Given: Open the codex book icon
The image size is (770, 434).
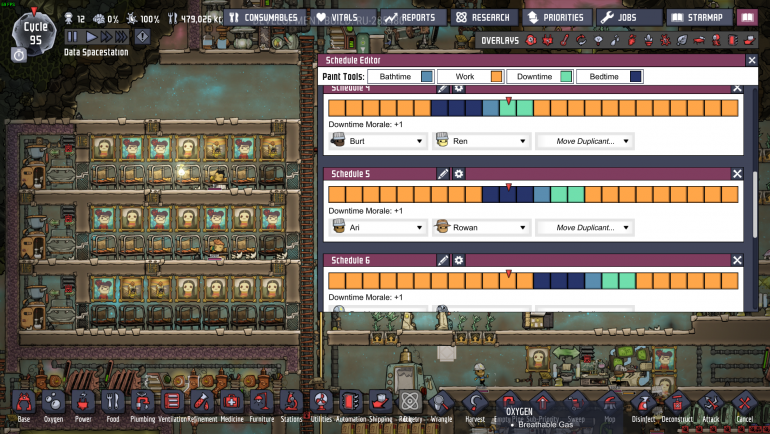Looking at the screenshot, I should click(747, 18).
